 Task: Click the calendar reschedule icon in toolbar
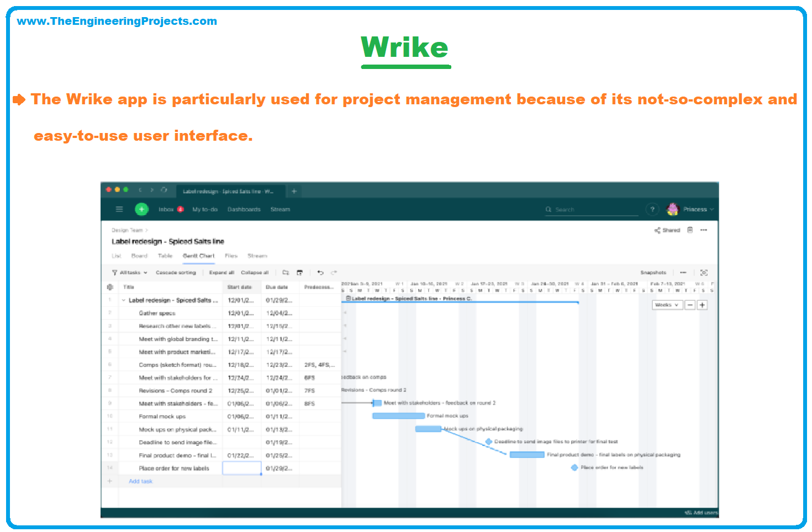pos(299,273)
